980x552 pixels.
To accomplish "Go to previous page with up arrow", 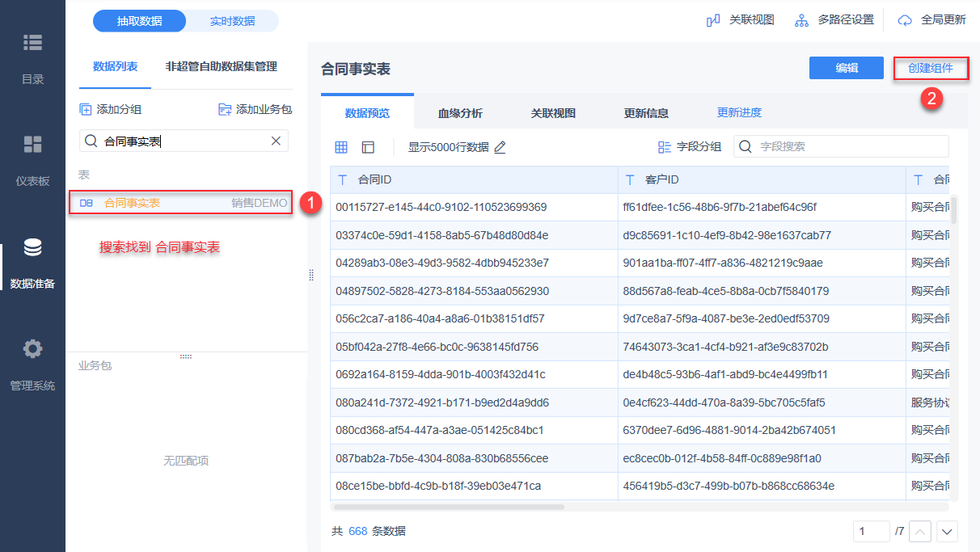I will pos(921,531).
